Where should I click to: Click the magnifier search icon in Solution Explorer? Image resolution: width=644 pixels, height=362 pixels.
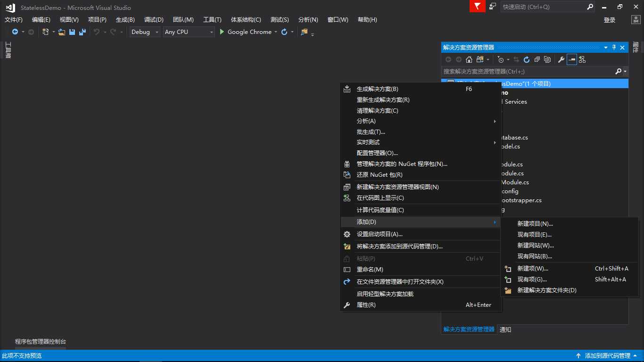[619, 72]
